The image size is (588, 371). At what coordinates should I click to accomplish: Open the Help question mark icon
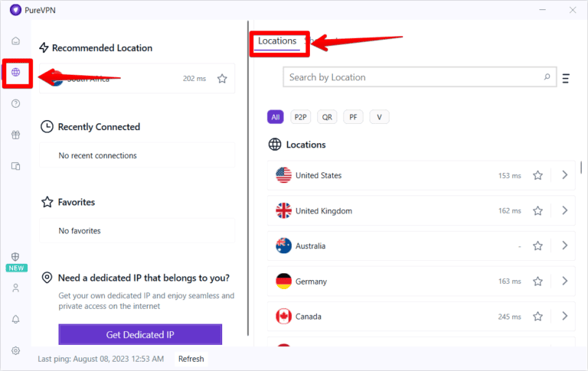16,103
